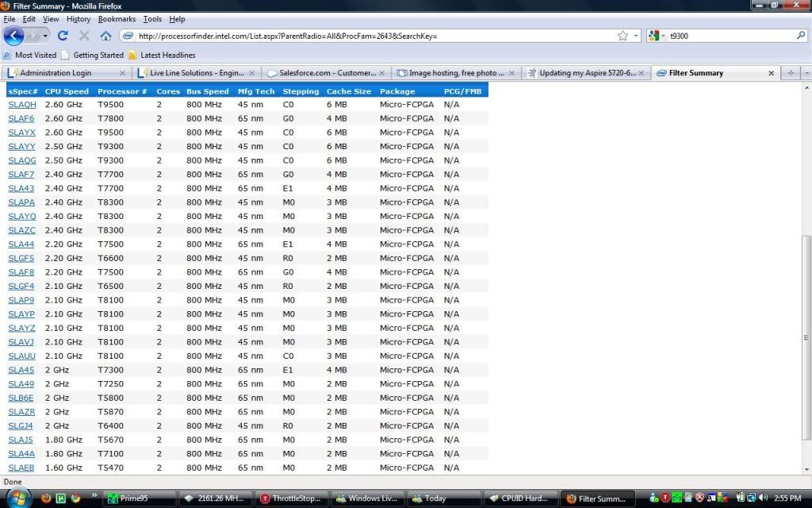This screenshot has width=812, height=508.
Task: Switch to the Updating my Aspire 5720 tab
Action: click(586, 73)
